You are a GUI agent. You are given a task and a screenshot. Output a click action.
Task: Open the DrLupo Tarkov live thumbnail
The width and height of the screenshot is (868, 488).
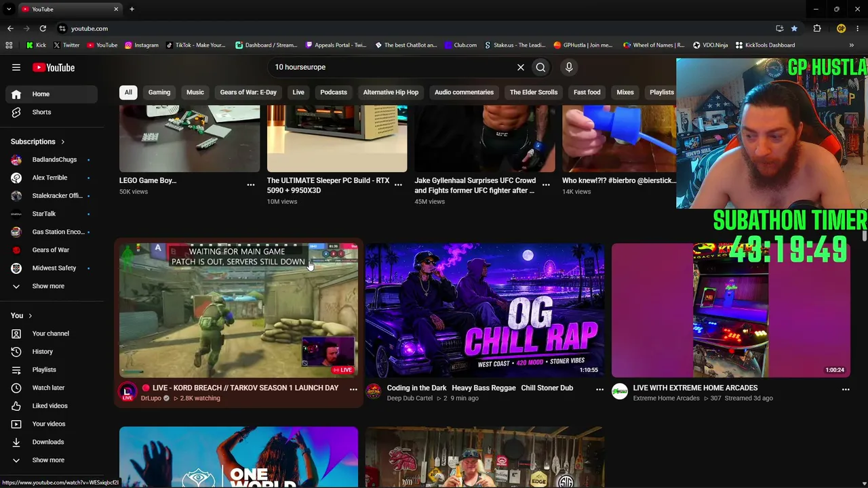239,310
